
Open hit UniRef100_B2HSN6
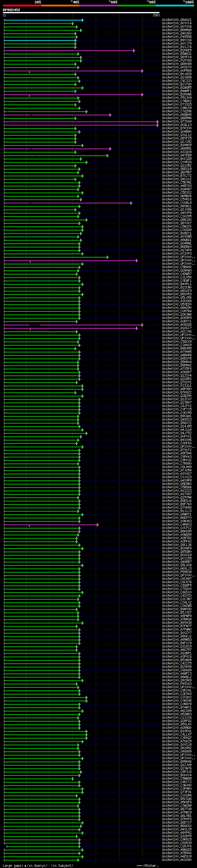tap(176, 94)
